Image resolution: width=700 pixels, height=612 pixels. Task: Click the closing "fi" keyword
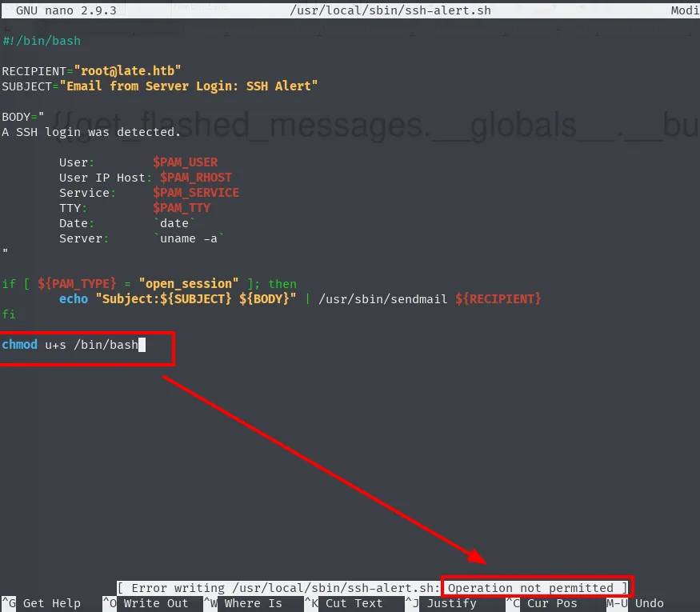(x=9, y=314)
